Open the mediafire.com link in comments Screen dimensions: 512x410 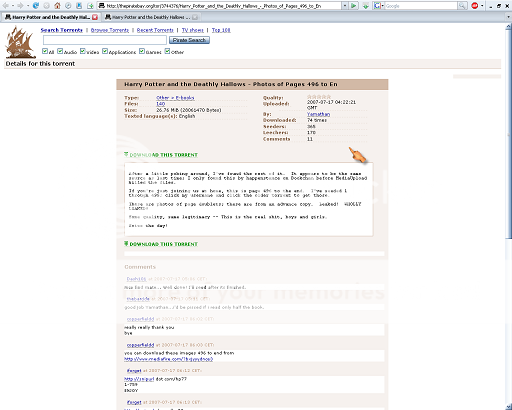click(168, 359)
